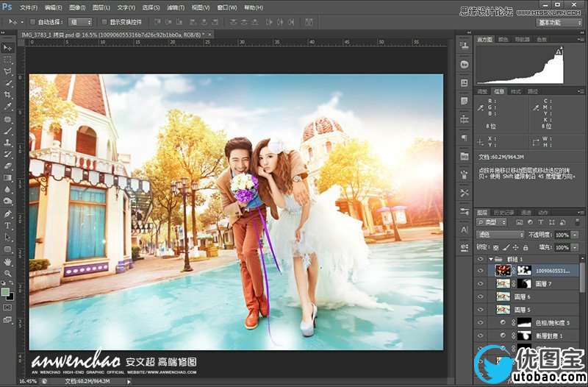Change screen mode icon at toolbox bottom
The image size is (588, 387).
pyautogui.click(x=7, y=320)
